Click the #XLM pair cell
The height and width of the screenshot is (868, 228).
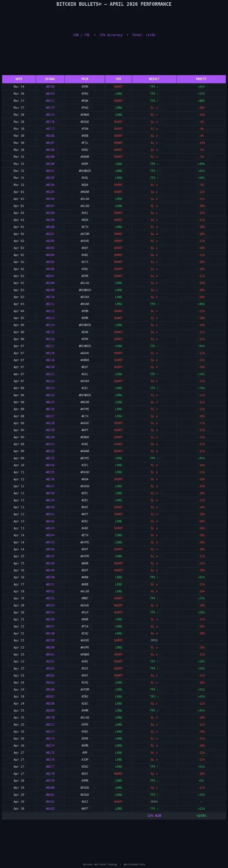click(85, 612)
